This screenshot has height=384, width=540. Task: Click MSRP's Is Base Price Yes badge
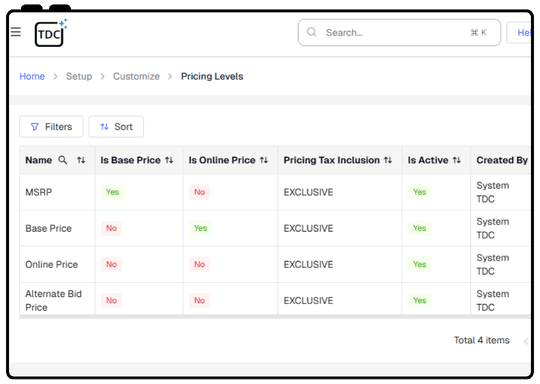112,192
